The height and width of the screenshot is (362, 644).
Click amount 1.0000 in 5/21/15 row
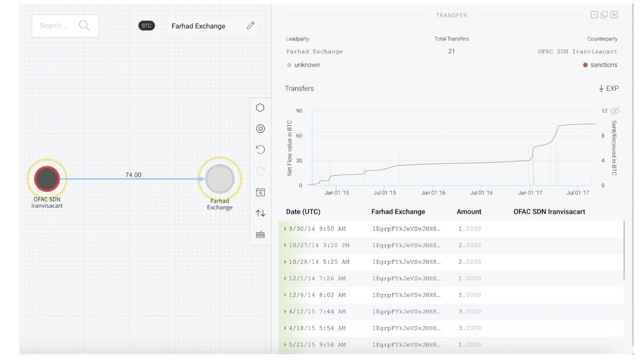click(469, 345)
